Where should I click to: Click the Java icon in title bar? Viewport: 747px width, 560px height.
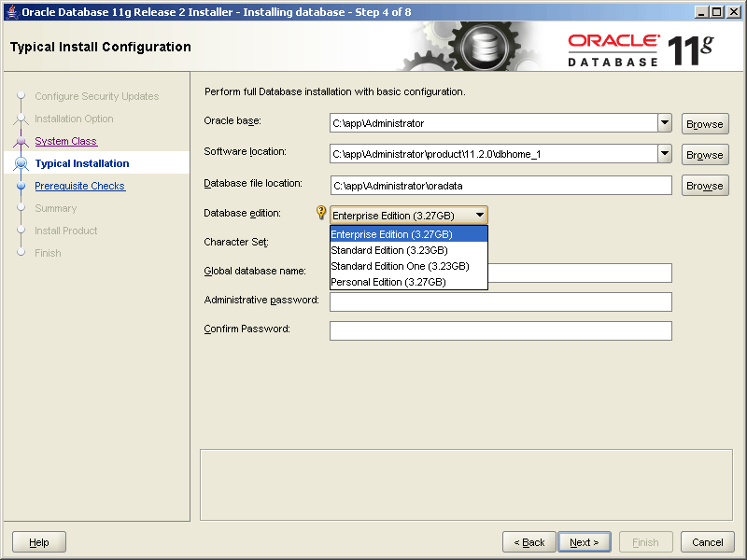pos(12,12)
